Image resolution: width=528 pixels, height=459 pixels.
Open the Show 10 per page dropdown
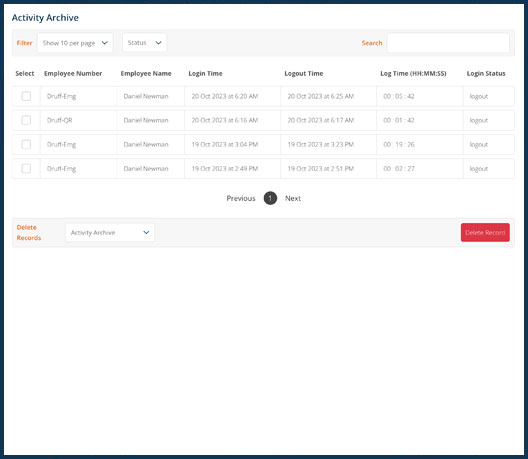75,43
